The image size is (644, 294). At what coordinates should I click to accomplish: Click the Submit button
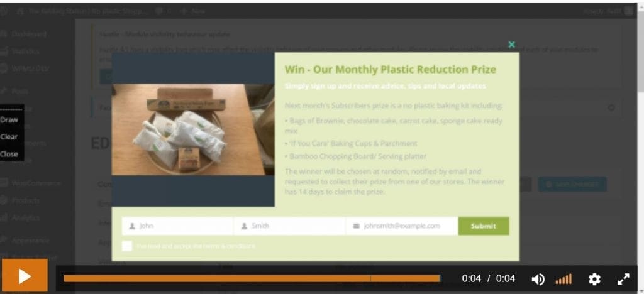(484, 226)
